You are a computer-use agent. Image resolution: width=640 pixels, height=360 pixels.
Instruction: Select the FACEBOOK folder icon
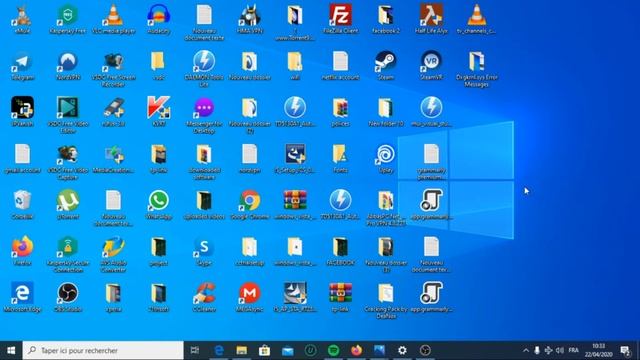(340, 251)
